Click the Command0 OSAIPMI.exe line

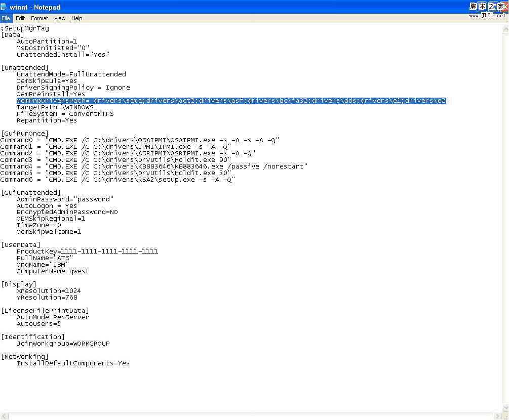pyautogui.click(x=140, y=140)
